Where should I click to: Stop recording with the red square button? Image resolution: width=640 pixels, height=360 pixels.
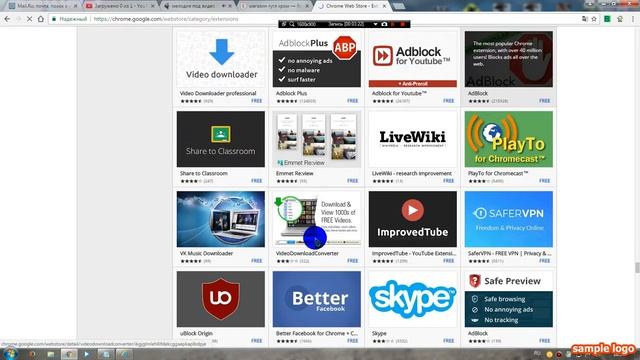[x=402, y=24]
